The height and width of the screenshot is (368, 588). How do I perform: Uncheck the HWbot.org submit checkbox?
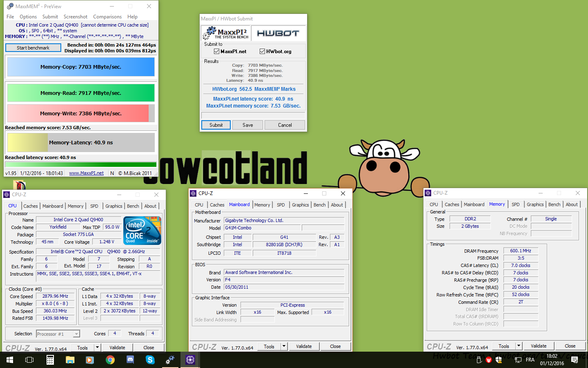click(263, 52)
